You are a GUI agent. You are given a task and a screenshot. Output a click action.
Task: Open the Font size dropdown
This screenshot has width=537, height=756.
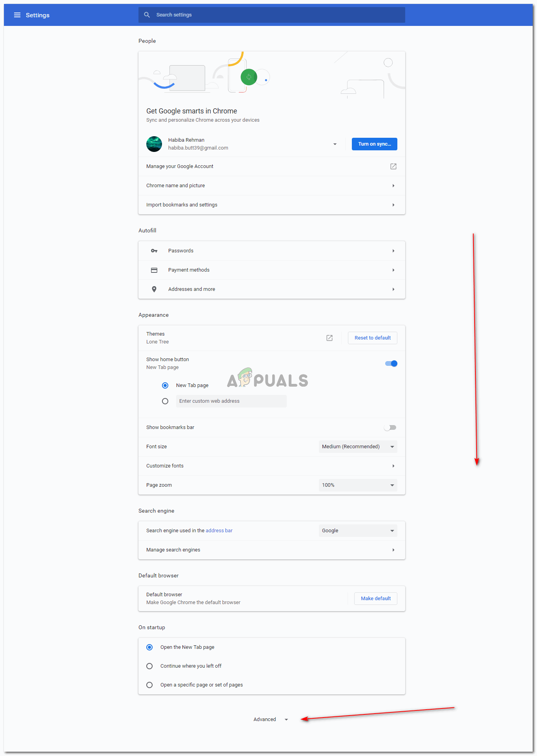point(358,447)
